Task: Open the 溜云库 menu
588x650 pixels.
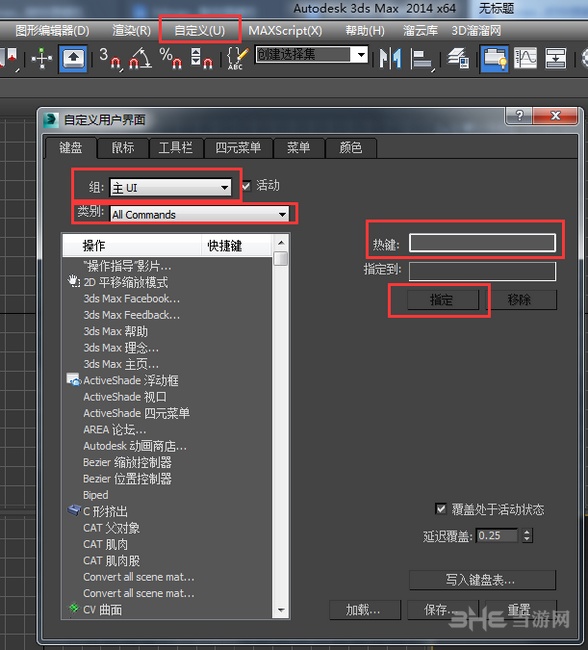Action: [x=420, y=30]
